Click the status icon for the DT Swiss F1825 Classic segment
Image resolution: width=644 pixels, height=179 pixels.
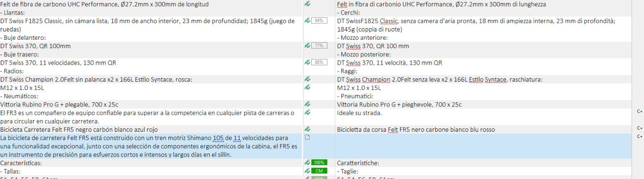tap(307, 20)
